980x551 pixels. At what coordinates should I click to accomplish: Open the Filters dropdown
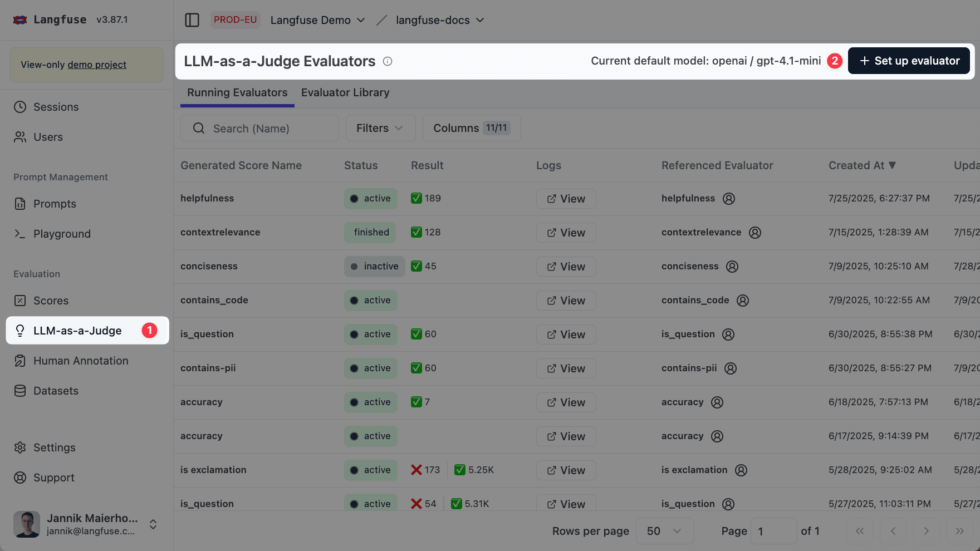[x=380, y=128]
